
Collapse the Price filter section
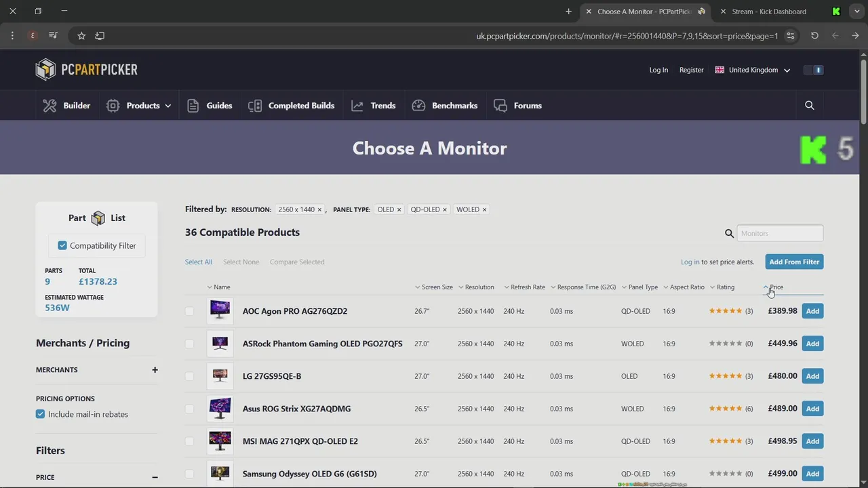point(155,477)
